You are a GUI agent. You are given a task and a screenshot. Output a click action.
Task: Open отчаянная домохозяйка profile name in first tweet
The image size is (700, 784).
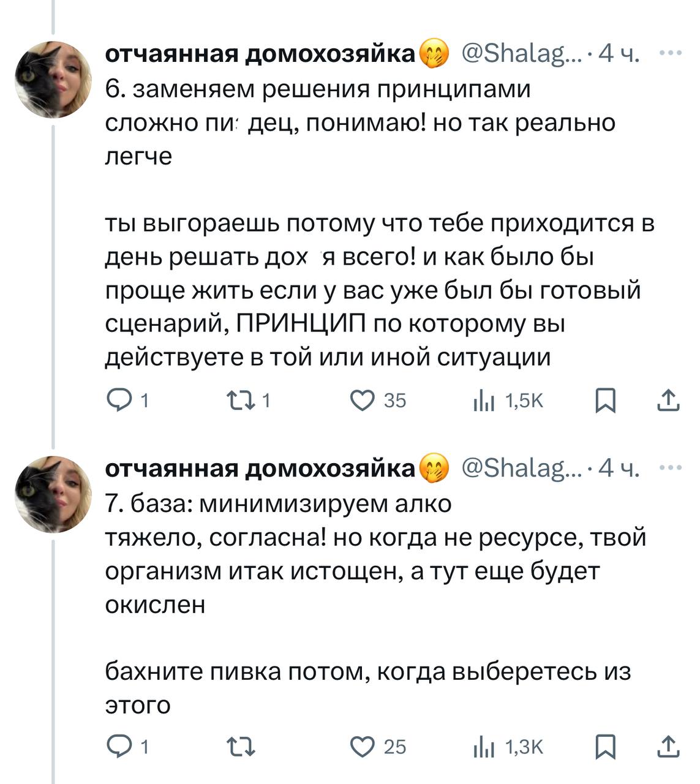pos(260,54)
